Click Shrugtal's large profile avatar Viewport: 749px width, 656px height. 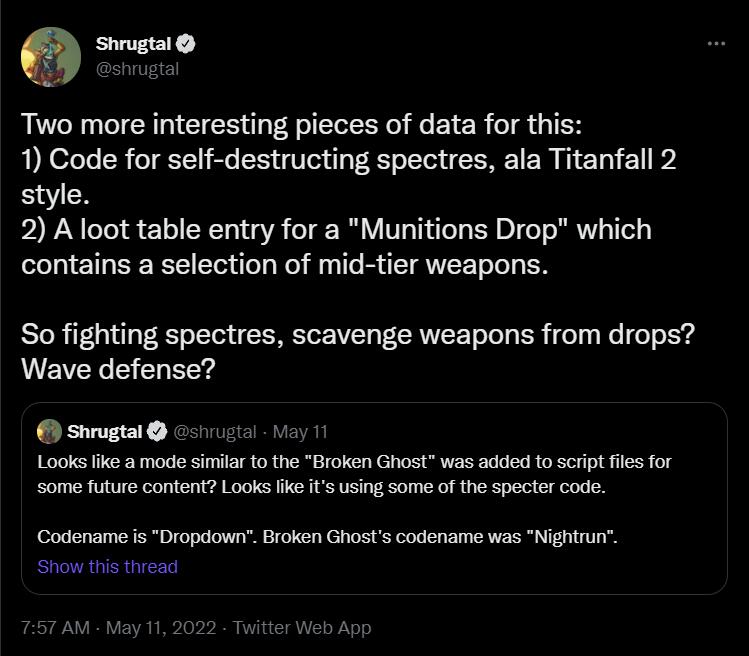pyautogui.click(x=50, y=56)
